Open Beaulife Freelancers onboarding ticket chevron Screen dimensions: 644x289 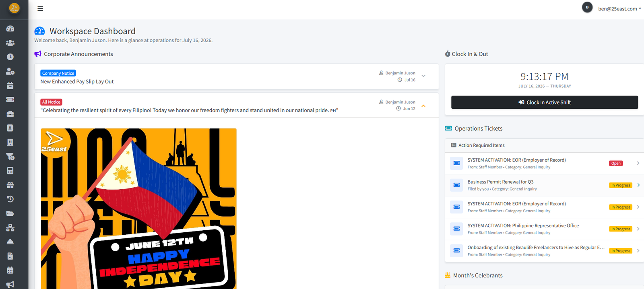coord(638,251)
